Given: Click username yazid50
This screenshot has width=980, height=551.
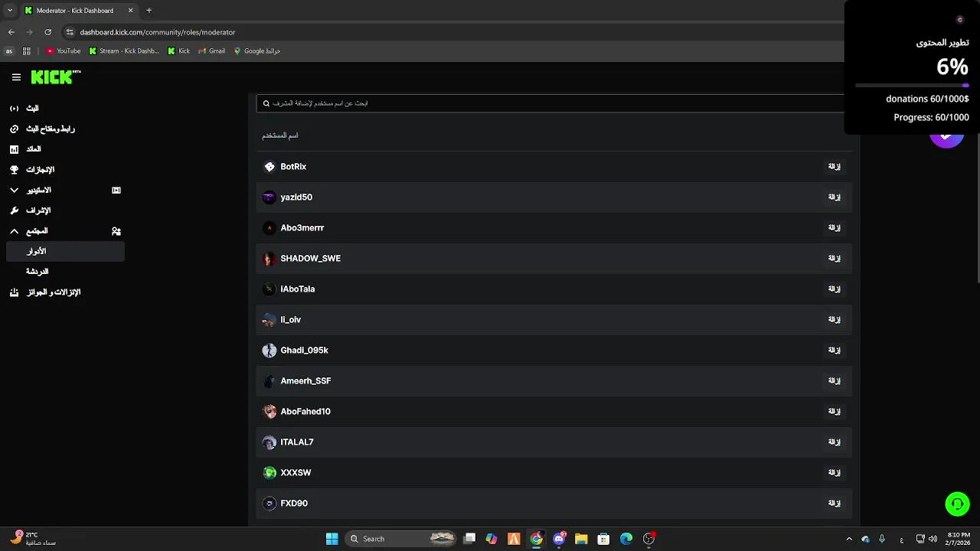Looking at the screenshot, I should (x=296, y=197).
